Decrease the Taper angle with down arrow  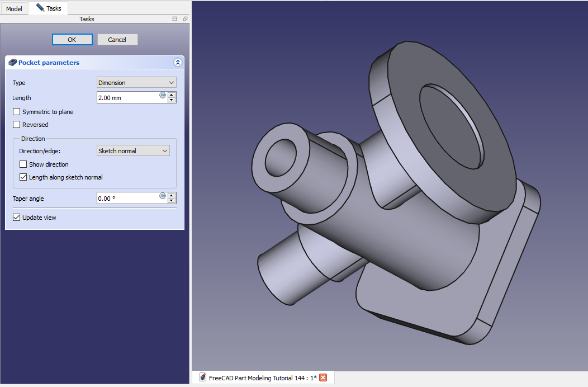pyautogui.click(x=172, y=201)
